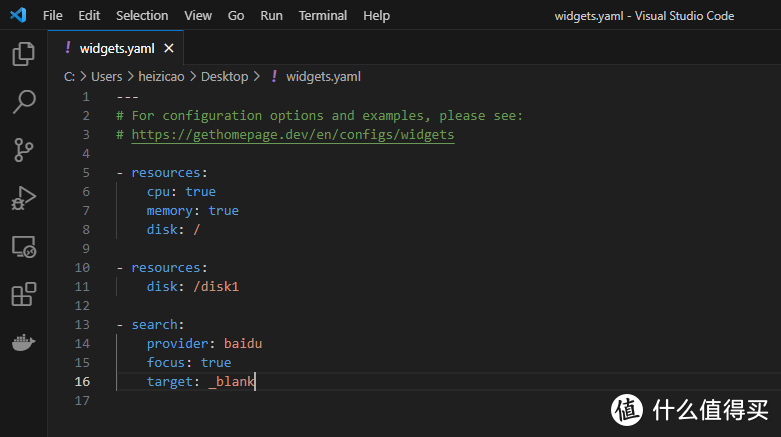Open the Run and Debug view
781x437 pixels.
tap(23, 198)
